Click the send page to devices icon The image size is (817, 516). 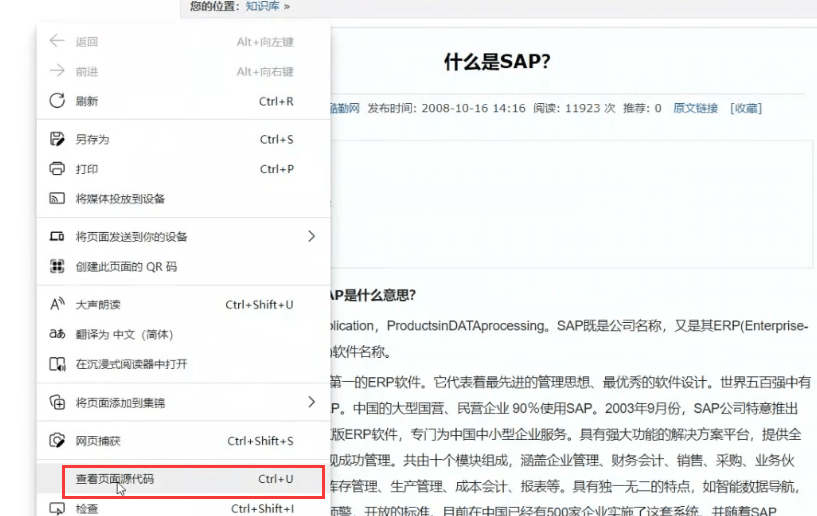click(57, 237)
